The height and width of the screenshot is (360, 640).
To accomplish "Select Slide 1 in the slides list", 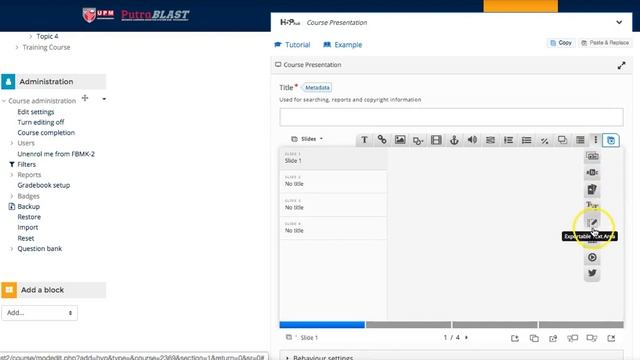I will (333, 158).
